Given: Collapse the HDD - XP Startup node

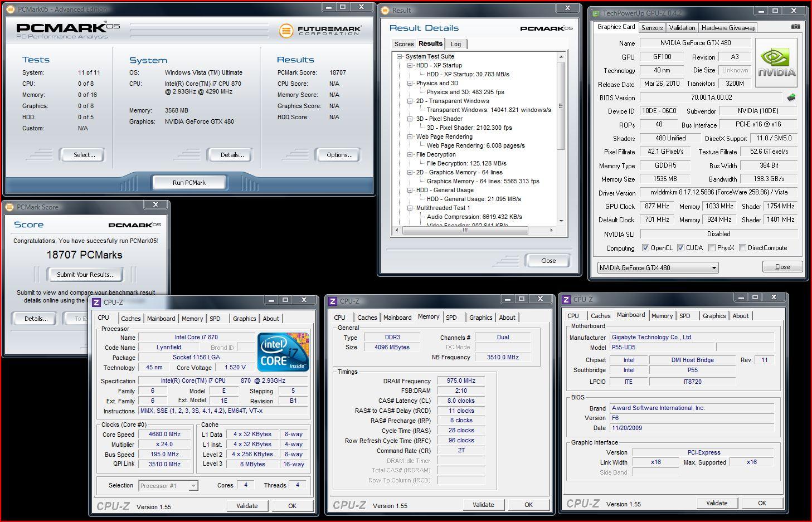Looking at the screenshot, I should coord(410,65).
